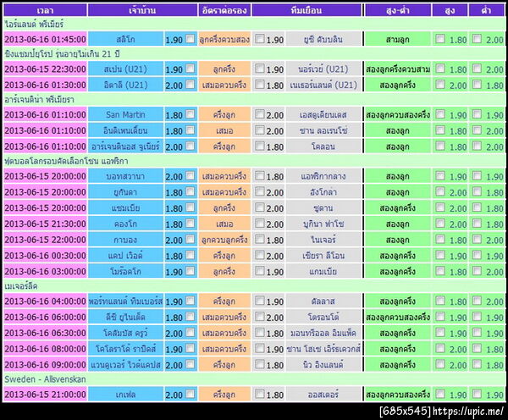Select the away checkbox for นอร์เวย์ (U21)
Viewport: 508px width, 420px height.
click(x=259, y=69)
